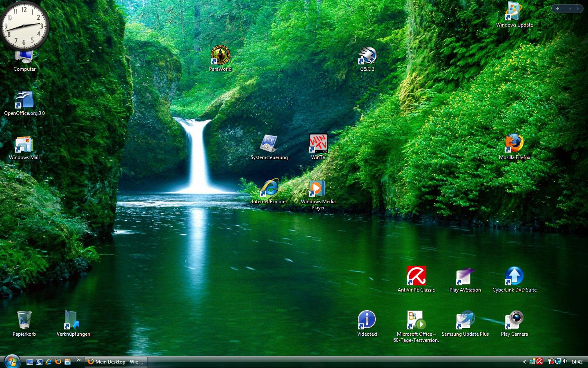The height and width of the screenshot is (368, 588).
Task: Click the Play Camera shortcut
Action: pyautogui.click(x=514, y=321)
